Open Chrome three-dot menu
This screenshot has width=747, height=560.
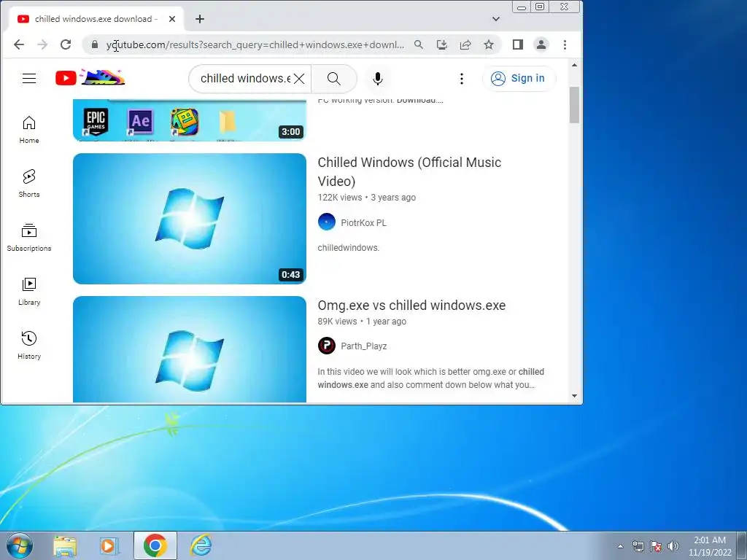click(565, 44)
